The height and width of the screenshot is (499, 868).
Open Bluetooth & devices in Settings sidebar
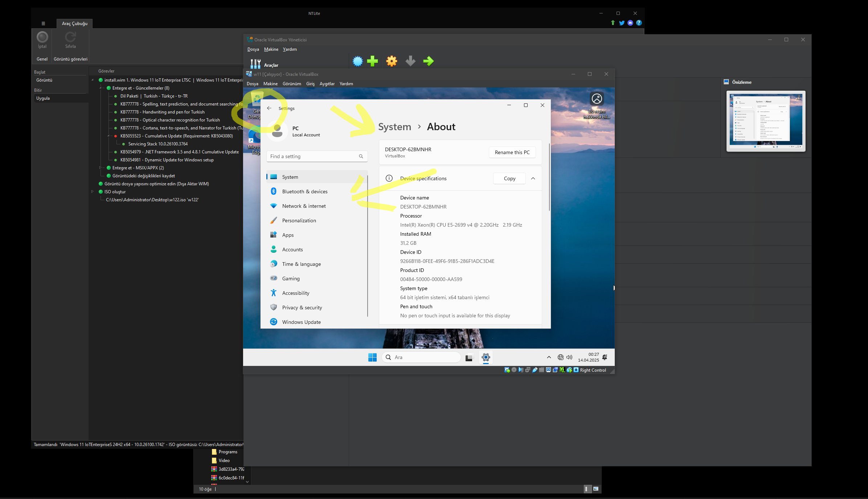pyautogui.click(x=317, y=191)
